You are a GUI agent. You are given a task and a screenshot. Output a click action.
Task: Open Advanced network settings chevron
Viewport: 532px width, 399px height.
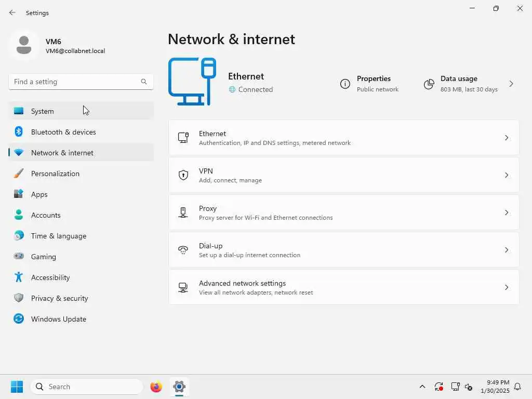click(x=507, y=287)
